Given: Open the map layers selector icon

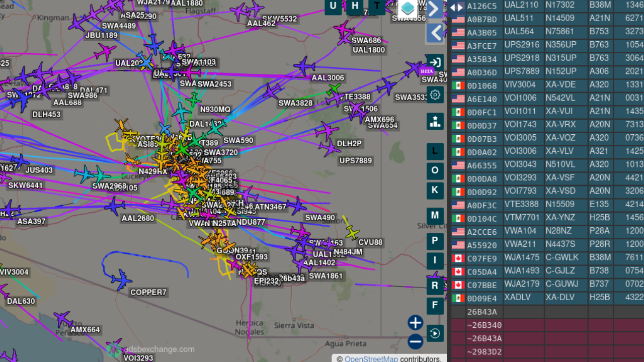Looking at the screenshot, I should 408,8.
